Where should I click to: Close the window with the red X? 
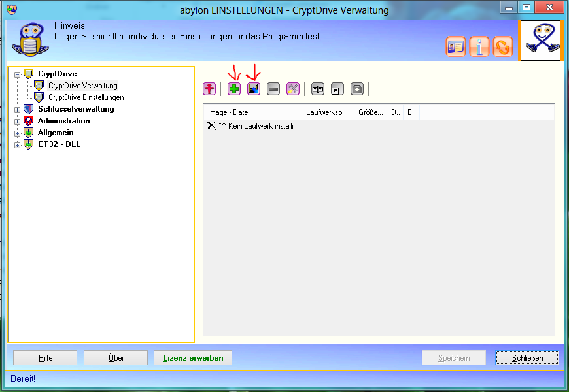[x=550, y=7]
